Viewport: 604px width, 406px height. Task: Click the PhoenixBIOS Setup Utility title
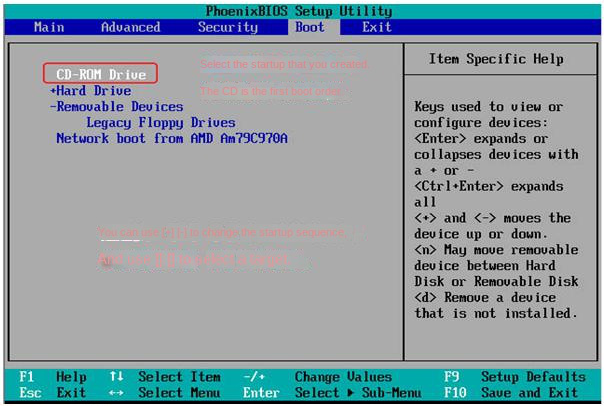[x=301, y=9]
